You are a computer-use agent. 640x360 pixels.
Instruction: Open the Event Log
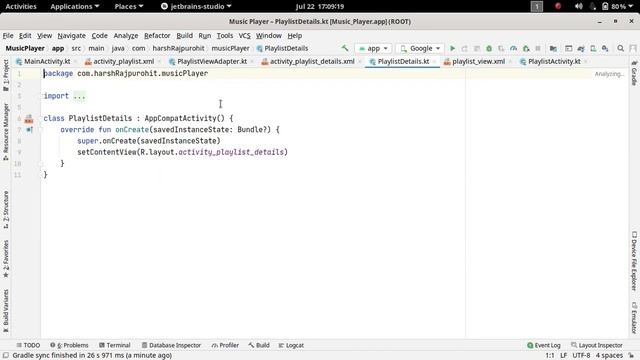(544, 345)
